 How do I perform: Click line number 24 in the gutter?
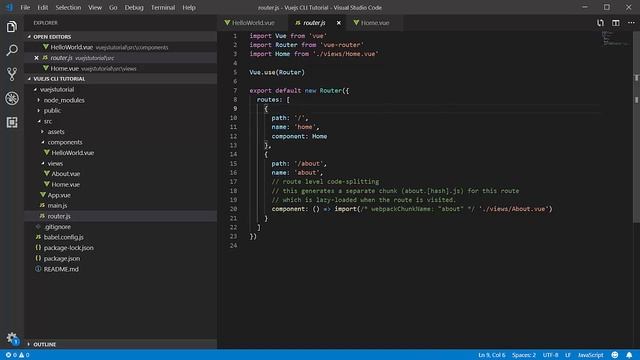tap(233, 245)
